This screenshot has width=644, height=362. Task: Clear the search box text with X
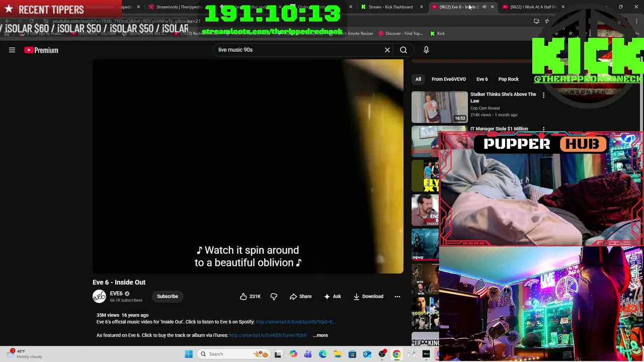387,50
